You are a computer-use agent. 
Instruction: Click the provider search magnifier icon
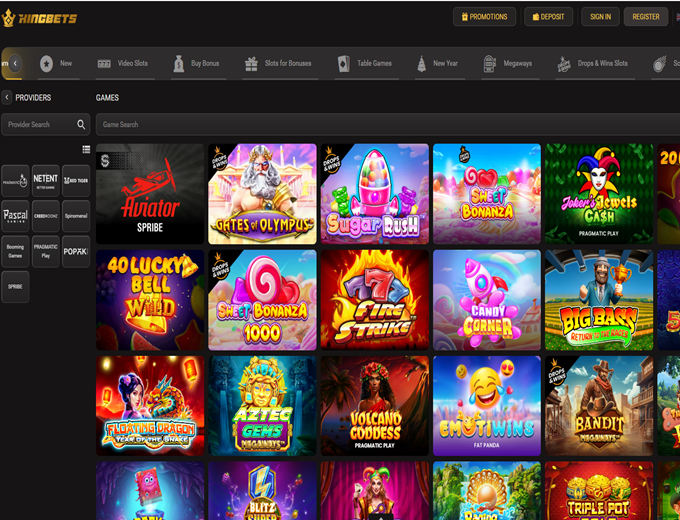[x=81, y=124]
